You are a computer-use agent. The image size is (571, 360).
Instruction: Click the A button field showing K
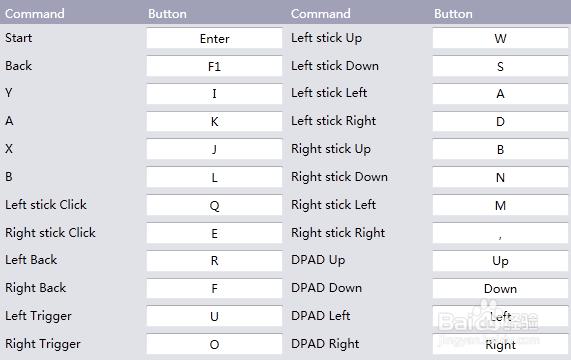214,122
